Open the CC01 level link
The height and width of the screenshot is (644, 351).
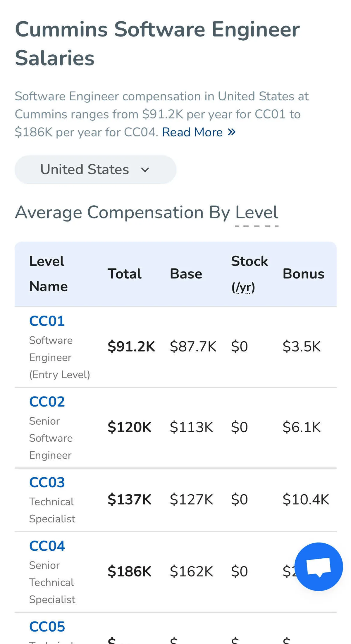coord(47,321)
